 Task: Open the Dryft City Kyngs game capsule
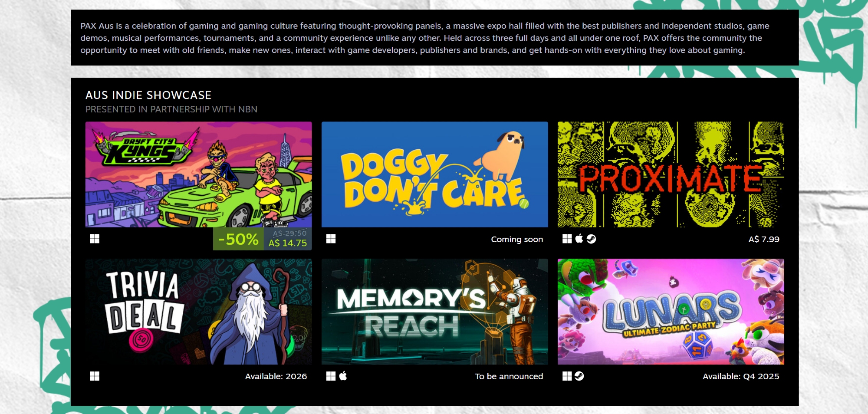pos(198,174)
